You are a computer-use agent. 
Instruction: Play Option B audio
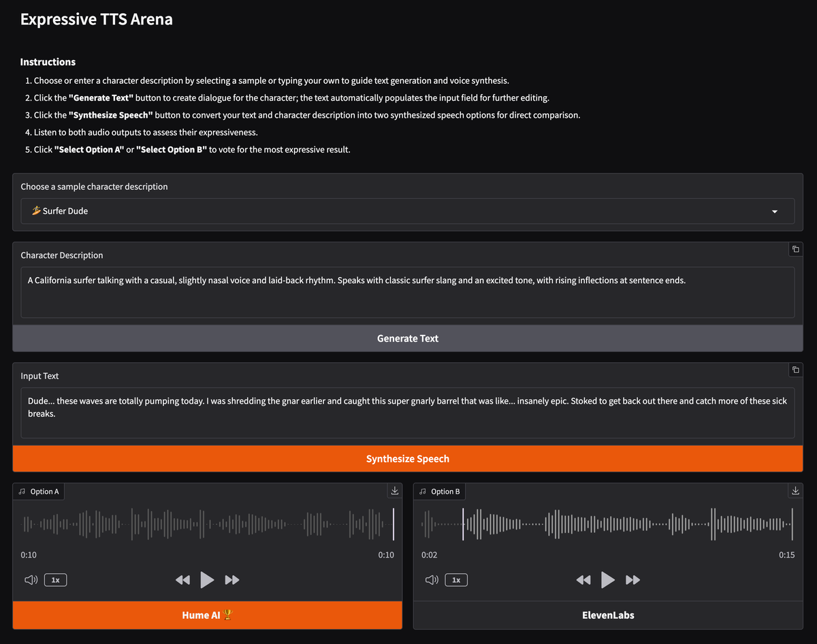(x=608, y=580)
